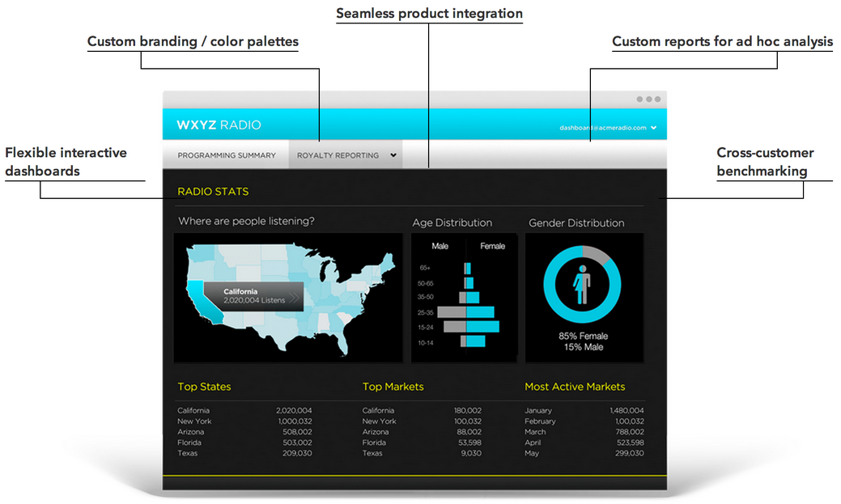Image resolution: width=841 pixels, height=504 pixels.
Task: Select the May value 299,030
Action: click(630, 453)
